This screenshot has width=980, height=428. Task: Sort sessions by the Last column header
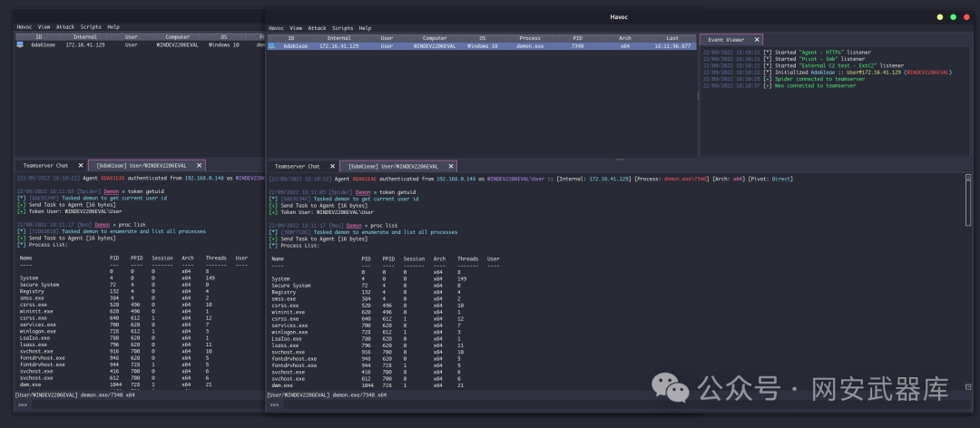[x=672, y=38]
